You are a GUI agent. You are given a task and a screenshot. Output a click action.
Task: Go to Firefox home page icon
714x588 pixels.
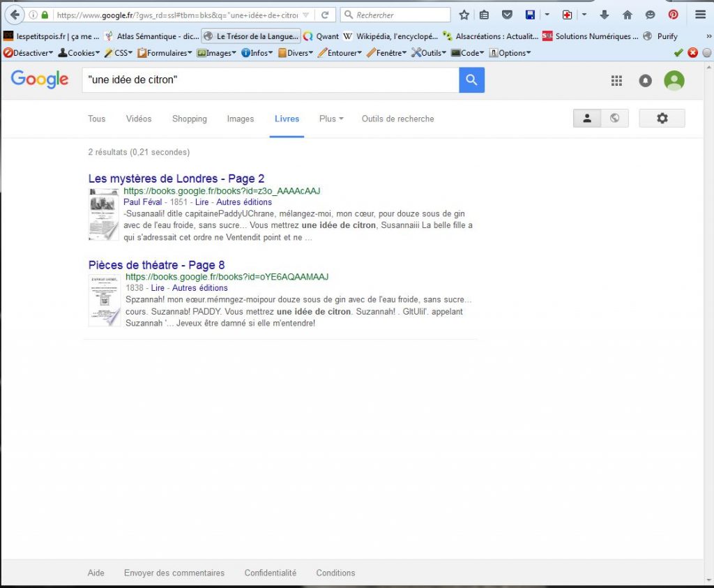pyautogui.click(x=627, y=15)
